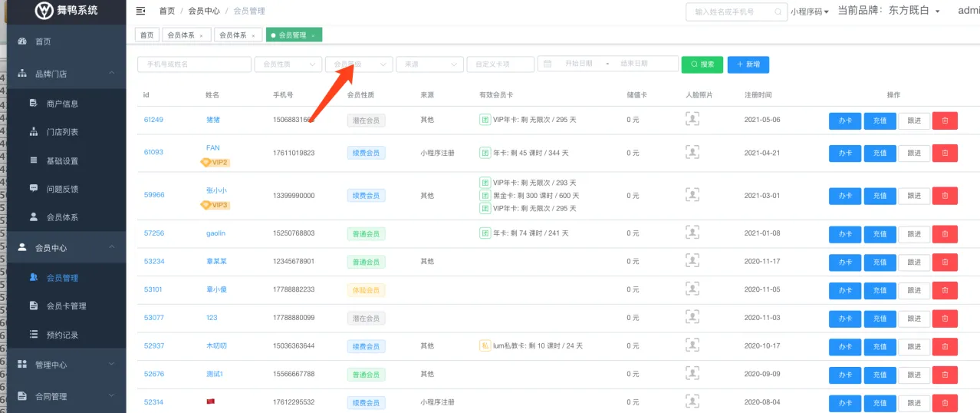Delete member 61093 with red trash button
The width and height of the screenshot is (980, 413).
pyautogui.click(x=944, y=153)
